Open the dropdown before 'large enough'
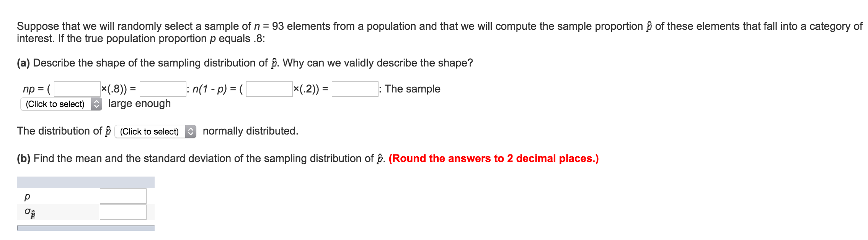Image resolution: width=868 pixels, height=240 pixels. (61, 104)
